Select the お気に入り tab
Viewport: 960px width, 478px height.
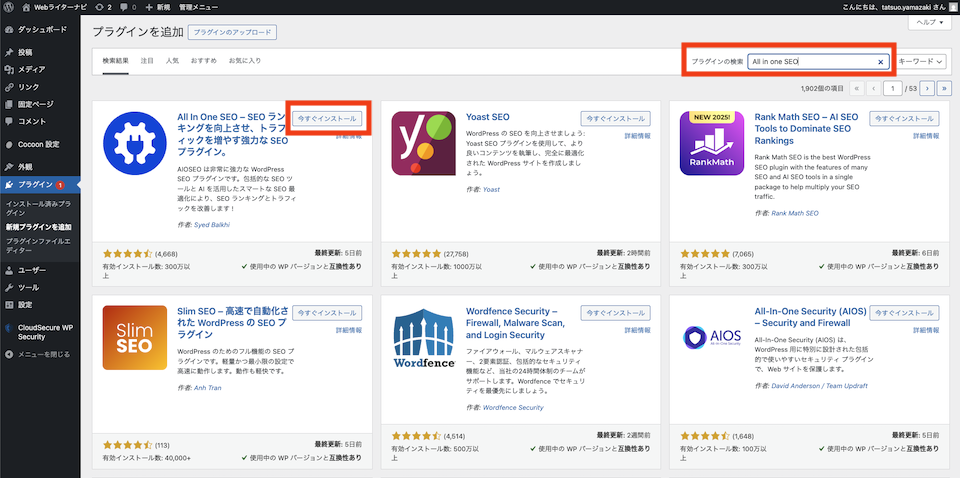click(245, 61)
